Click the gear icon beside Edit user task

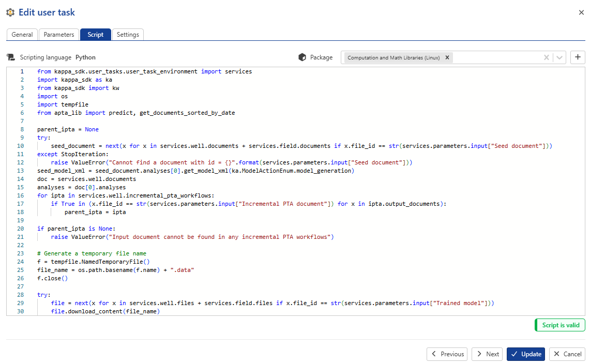[10, 12]
